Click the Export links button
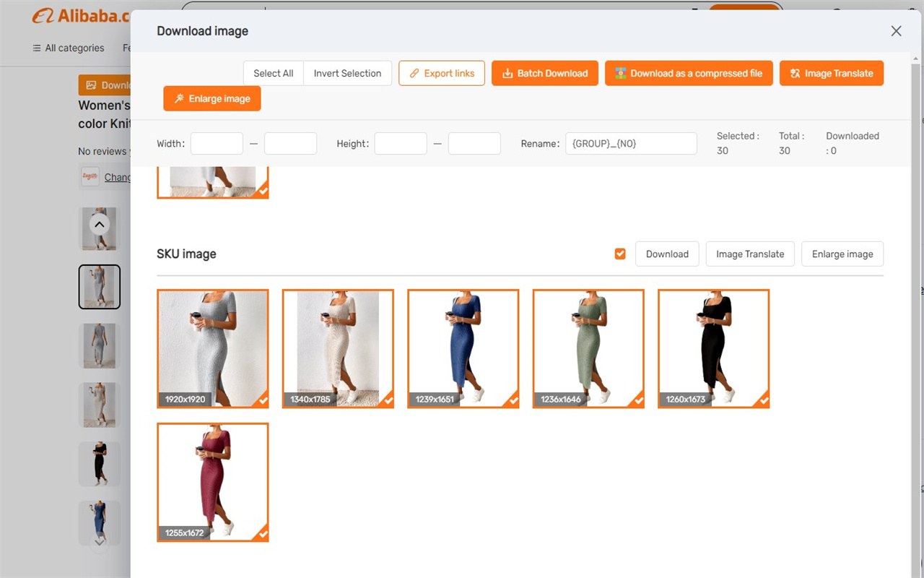 coord(442,73)
